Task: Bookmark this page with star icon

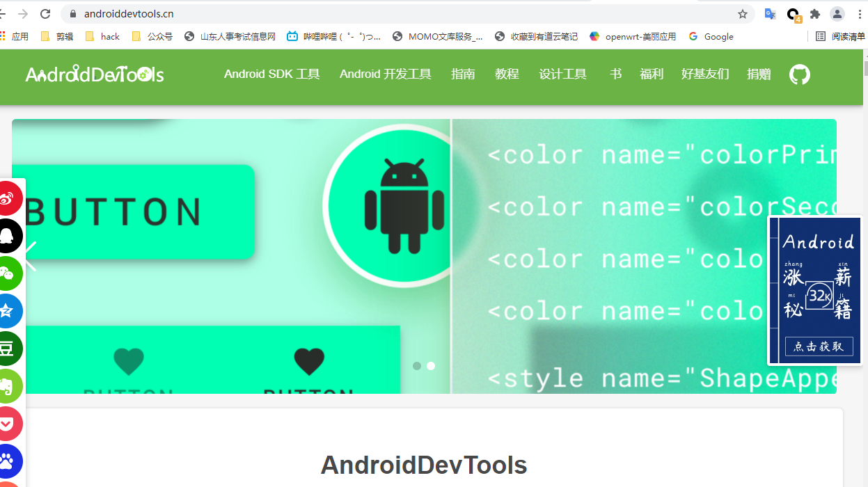Action: click(x=743, y=14)
